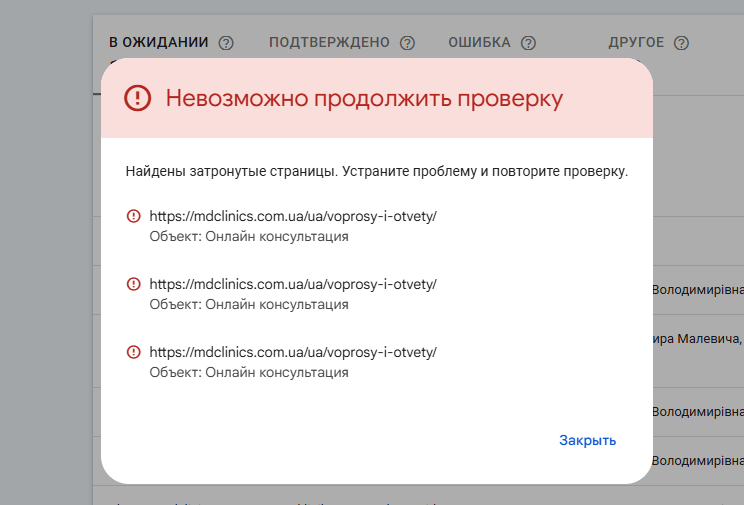Switch to ОШИБКА tab
The image size is (744, 505).
479,42
